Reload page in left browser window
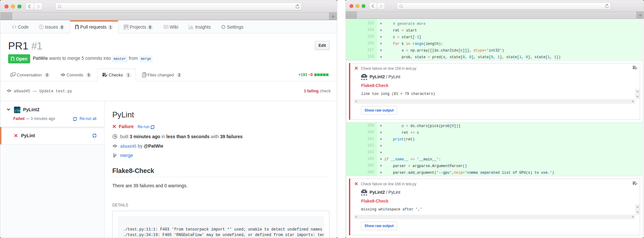The image size is (644, 238). 297,7
